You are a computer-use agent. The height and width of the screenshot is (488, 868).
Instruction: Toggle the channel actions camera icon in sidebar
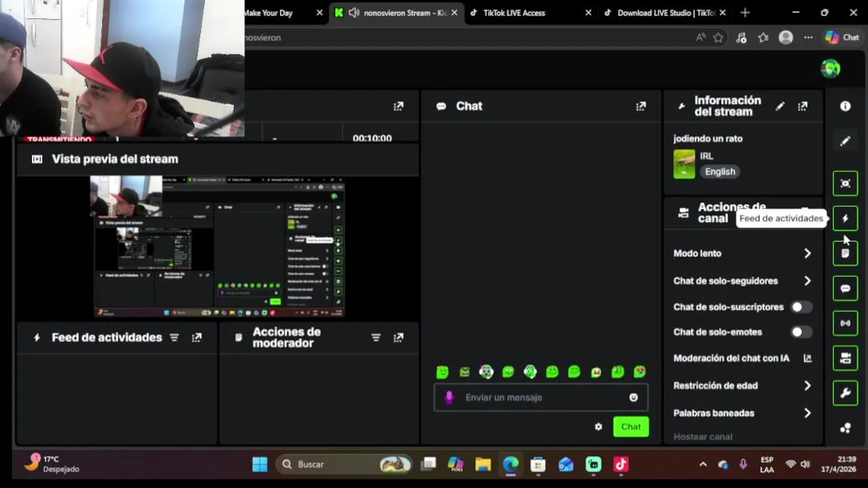pyautogui.click(x=845, y=358)
